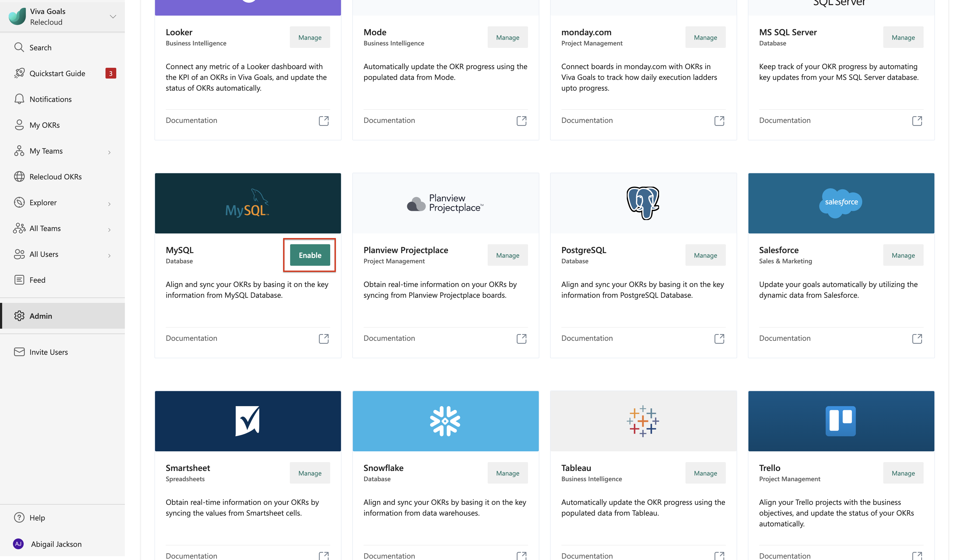The image size is (964, 560).
Task: Open My OKRs menu item
Action: (x=62, y=125)
